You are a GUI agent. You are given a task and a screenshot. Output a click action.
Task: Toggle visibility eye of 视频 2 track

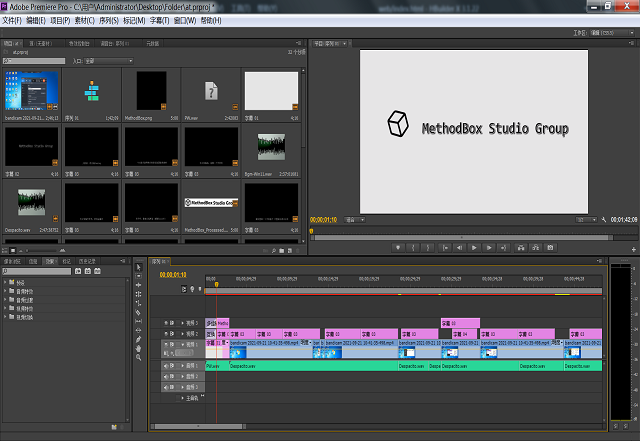pos(166,334)
